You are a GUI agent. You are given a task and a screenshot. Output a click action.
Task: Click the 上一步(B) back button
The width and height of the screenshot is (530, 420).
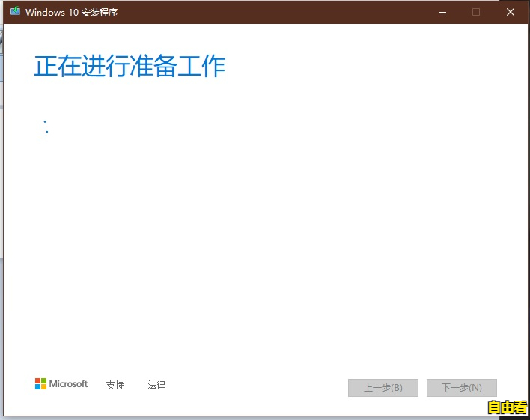coord(383,388)
